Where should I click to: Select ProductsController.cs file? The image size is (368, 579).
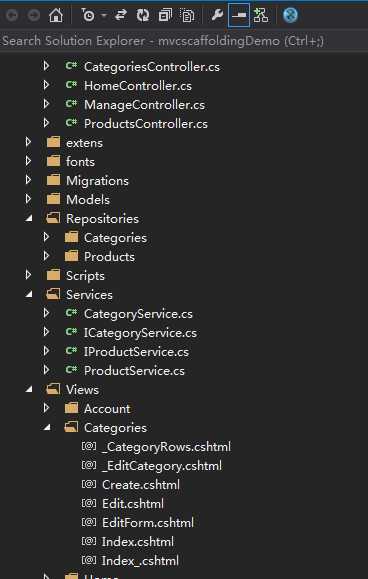coord(145,124)
